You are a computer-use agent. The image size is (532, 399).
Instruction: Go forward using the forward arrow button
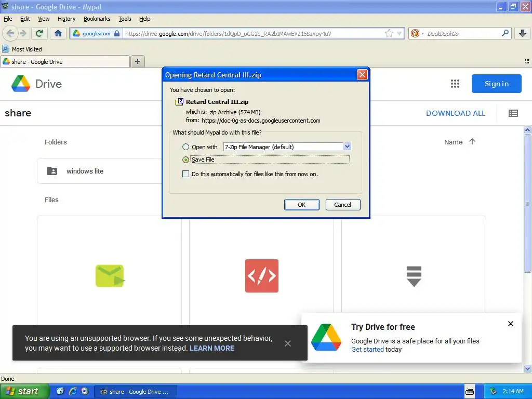click(x=23, y=33)
